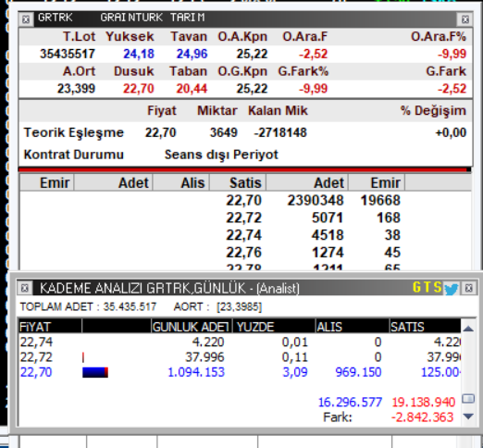Click the FIYAT column header

point(50,327)
